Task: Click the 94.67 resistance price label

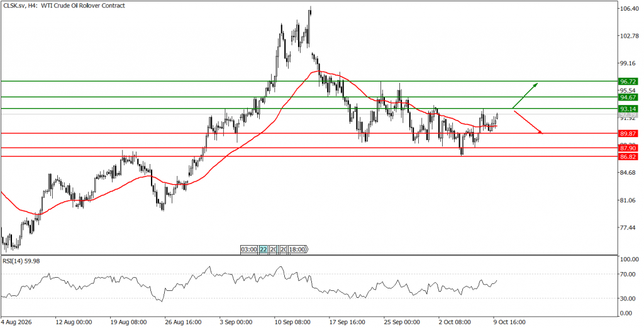Action: pos(628,97)
